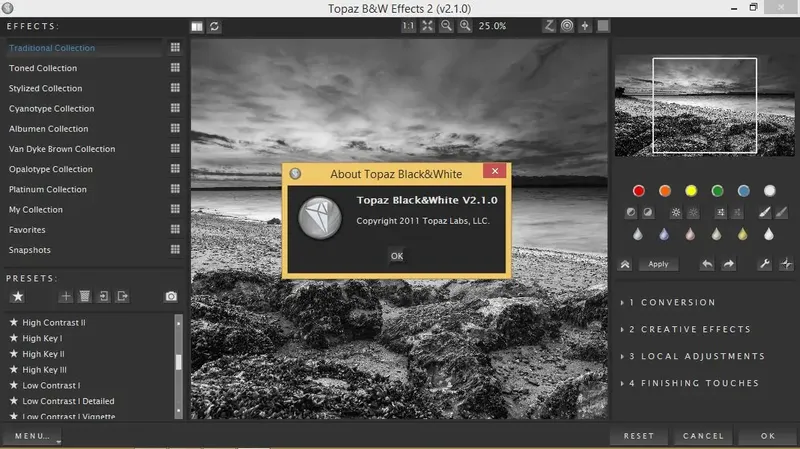Set the preview zoom to 1:1
The image size is (800, 449).
408,26
